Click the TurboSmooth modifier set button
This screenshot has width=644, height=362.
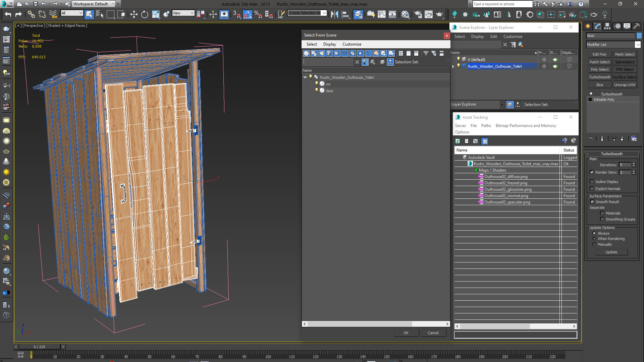(x=599, y=77)
